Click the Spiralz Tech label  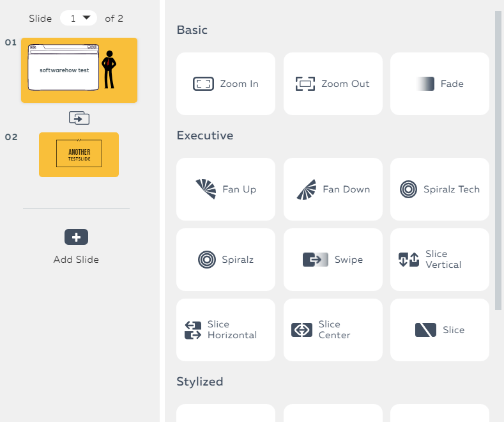[x=452, y=189]
